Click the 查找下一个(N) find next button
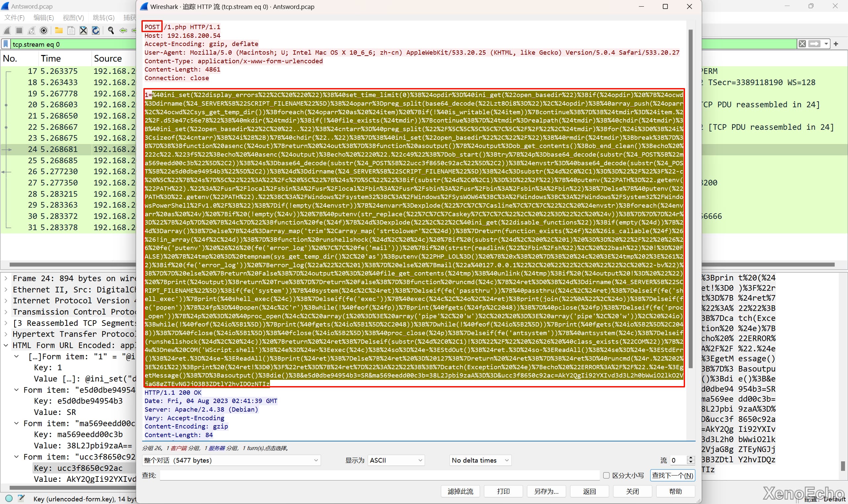Image resolution: width=848 pixels, height=504 pixels. click(672, 476)
